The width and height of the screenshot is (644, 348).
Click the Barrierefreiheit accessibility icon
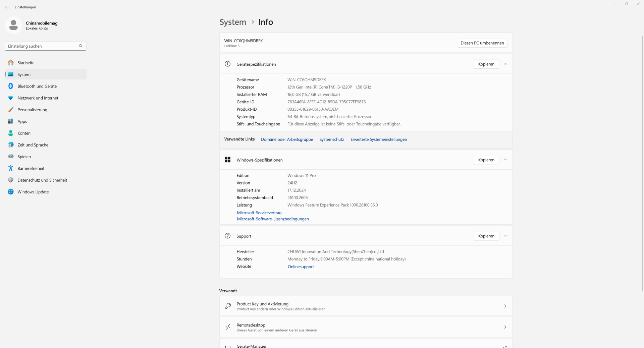[x=11, y=168]
